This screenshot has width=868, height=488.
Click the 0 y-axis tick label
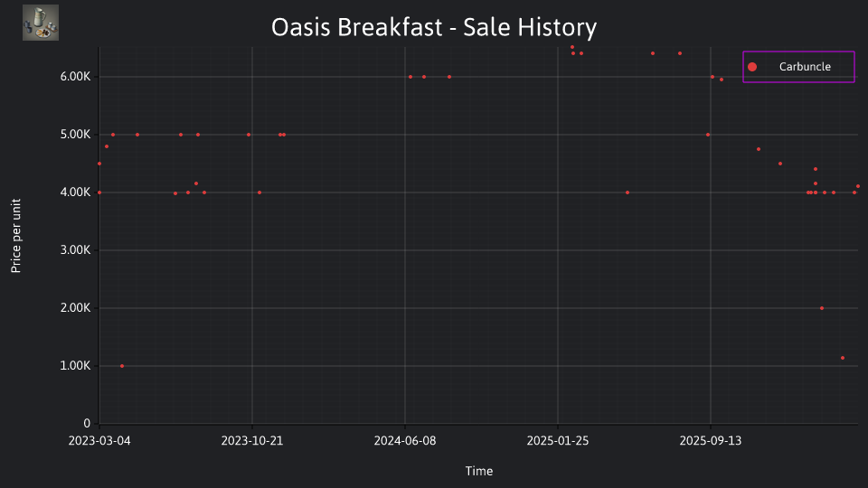pos(87,424)
